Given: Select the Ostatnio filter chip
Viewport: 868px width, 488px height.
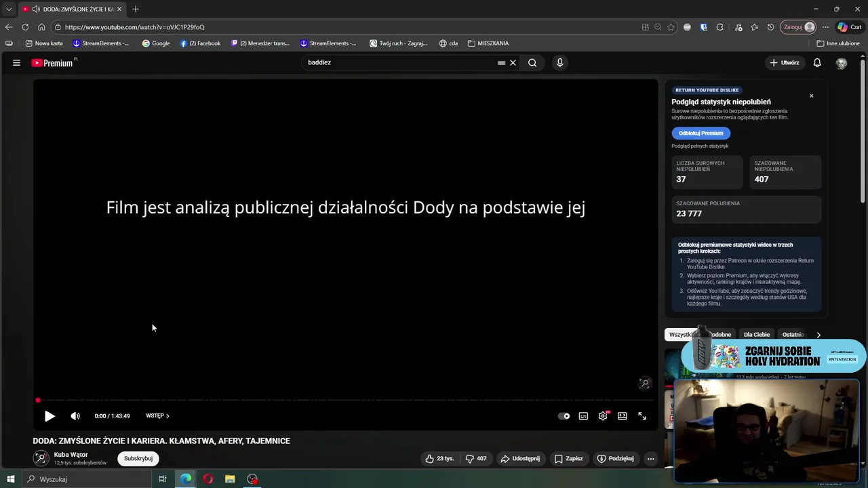Looking at the screenshot, I should pyautogui.click(x=793, y=334).
